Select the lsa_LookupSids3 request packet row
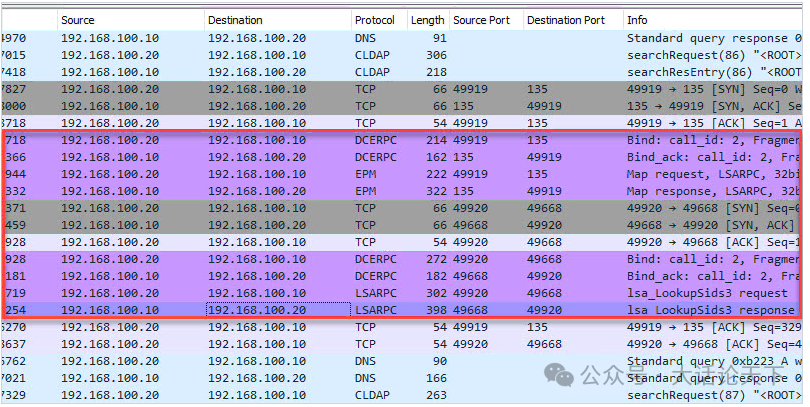The image size is (810, 407). pos(402,293)
